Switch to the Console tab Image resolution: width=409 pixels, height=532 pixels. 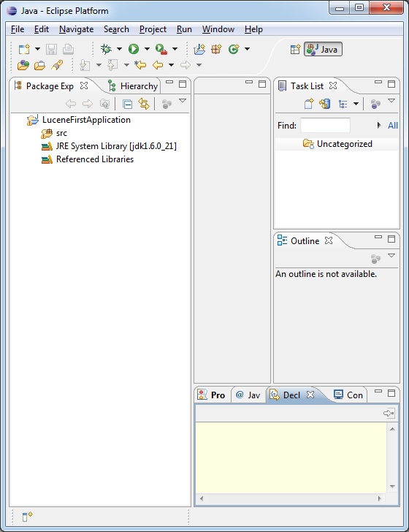[x=348, y=395]
